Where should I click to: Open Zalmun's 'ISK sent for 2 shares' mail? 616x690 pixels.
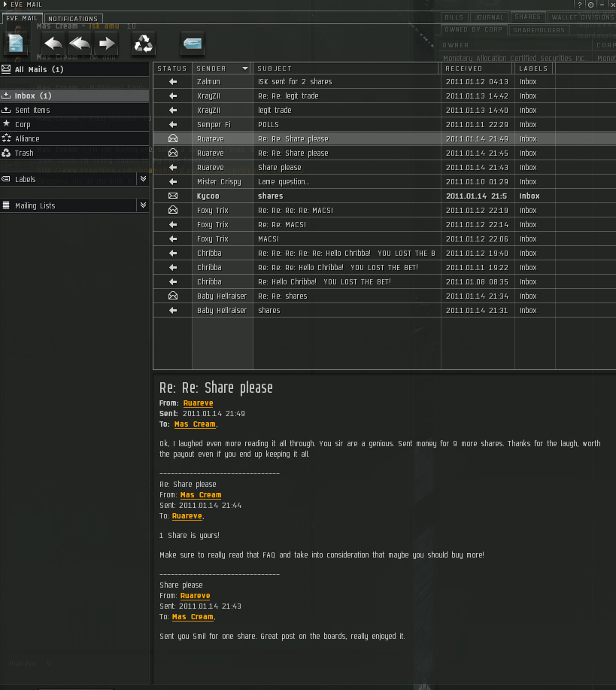[384, 82]
